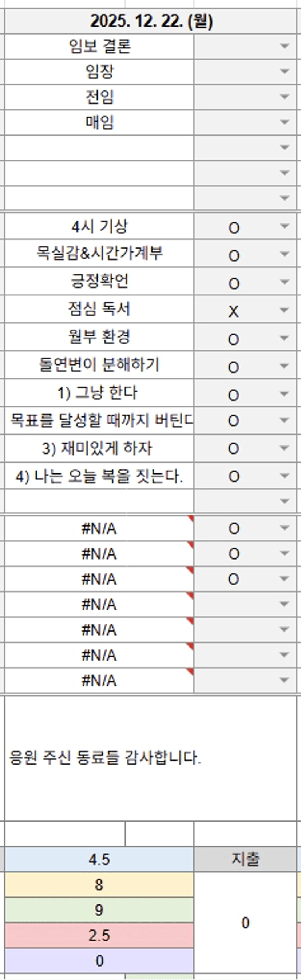This screenshot has height=980, width=301.
Task: Expand the dropdown in the 임장 row
Action: point(284,71)
